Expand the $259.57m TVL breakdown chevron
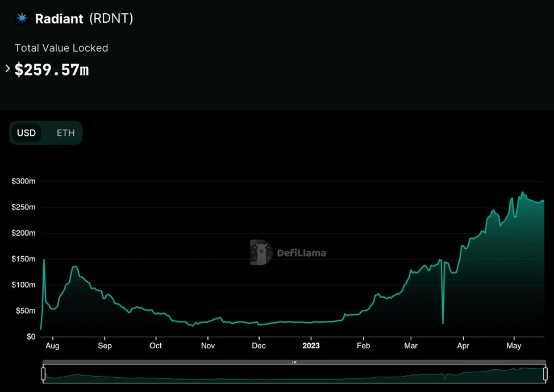554x392 pixels. [7, 69]
